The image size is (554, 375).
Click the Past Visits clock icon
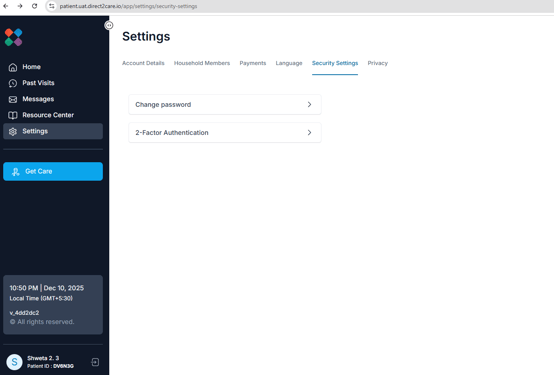13,83
